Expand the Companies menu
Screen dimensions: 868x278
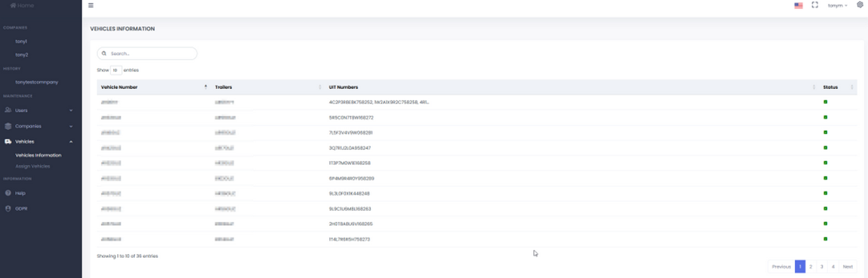pos(38,126)
